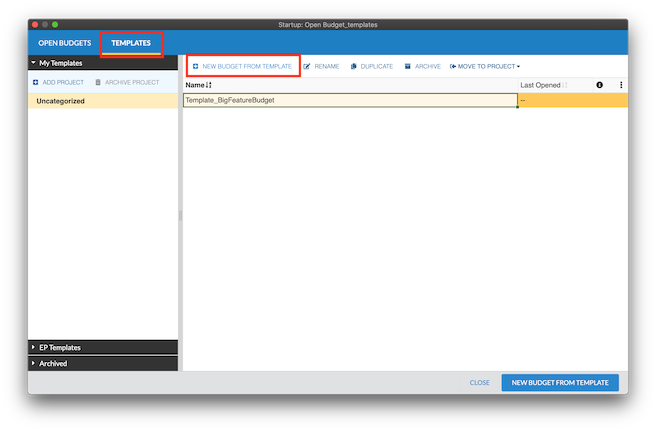Sort by Last Opened using sort arrows
656x431 pixels.
tap(564, 85)
